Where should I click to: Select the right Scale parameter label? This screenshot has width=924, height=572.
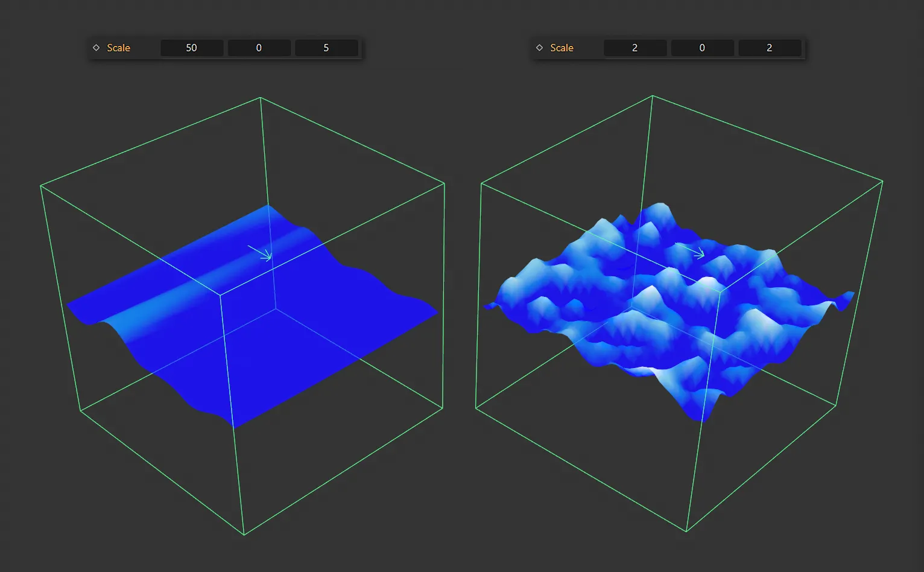tap(562, 48)
